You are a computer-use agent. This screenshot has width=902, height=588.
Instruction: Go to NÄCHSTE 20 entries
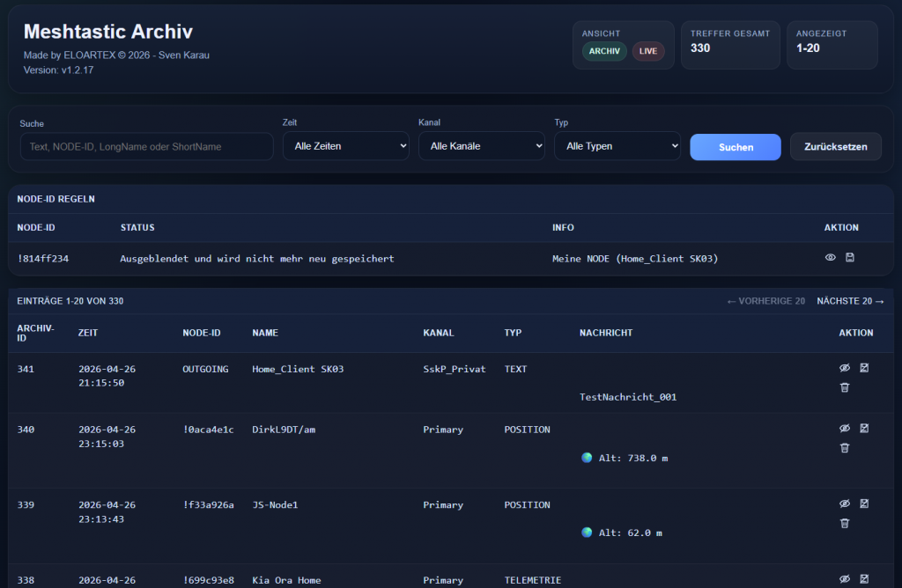coord(849,301)
